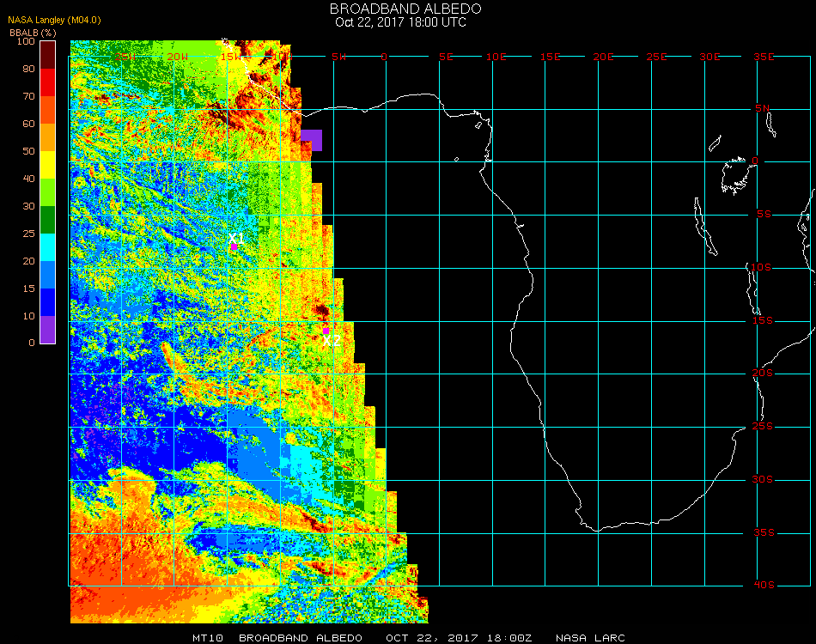This screenshot has height=644, width=816.
Task: Click the "5W" longitude label
Action: pyautogui.click(x=338, y=57)
